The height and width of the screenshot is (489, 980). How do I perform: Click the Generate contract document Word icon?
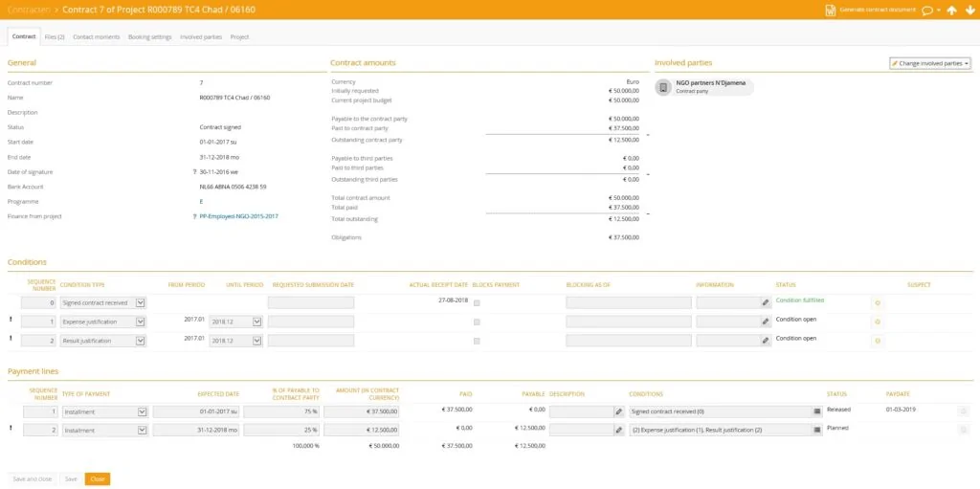click(x=831, y=10)
